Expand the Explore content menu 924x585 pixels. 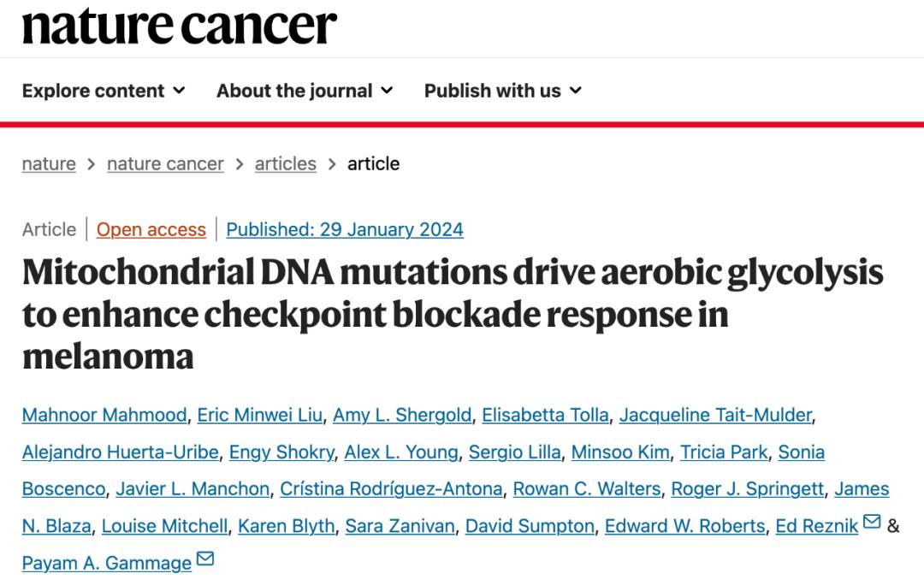pyautogui.click(x=104, y=91)
